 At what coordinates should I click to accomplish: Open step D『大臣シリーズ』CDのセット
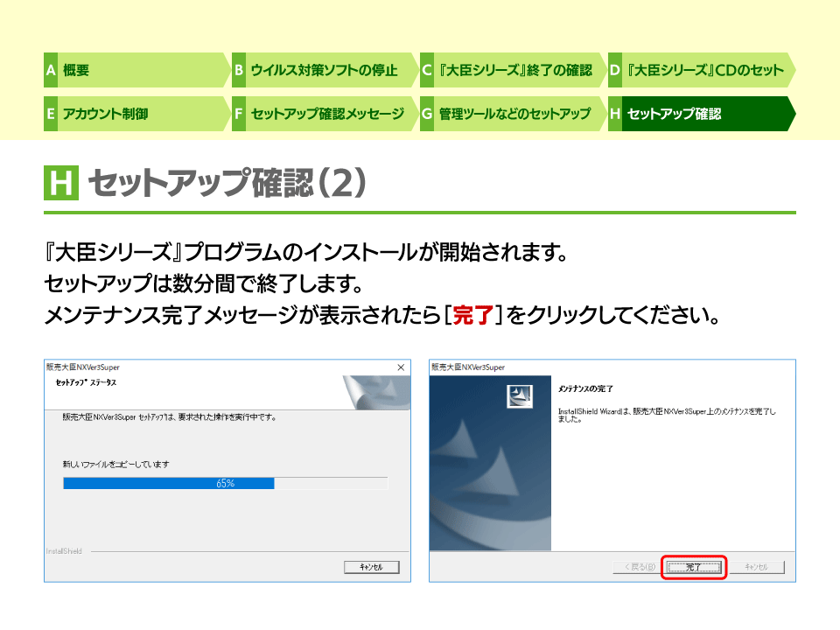coord(702,70)
